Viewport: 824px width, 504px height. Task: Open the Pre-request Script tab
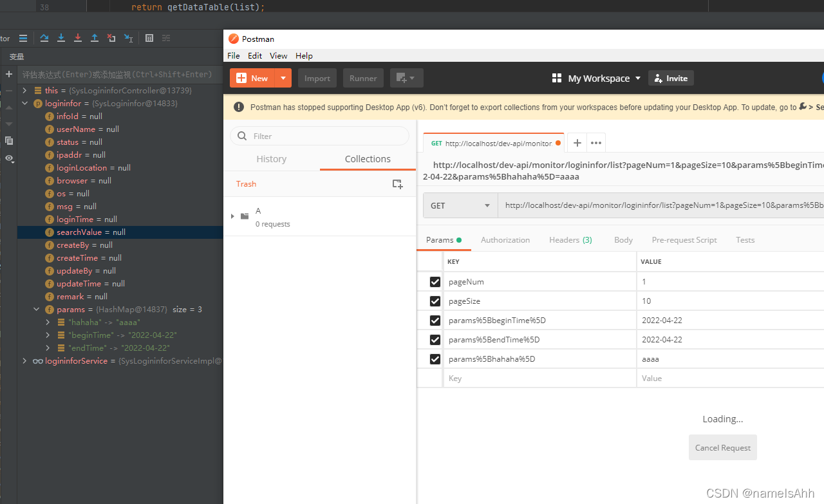click(x=684, y=240)
